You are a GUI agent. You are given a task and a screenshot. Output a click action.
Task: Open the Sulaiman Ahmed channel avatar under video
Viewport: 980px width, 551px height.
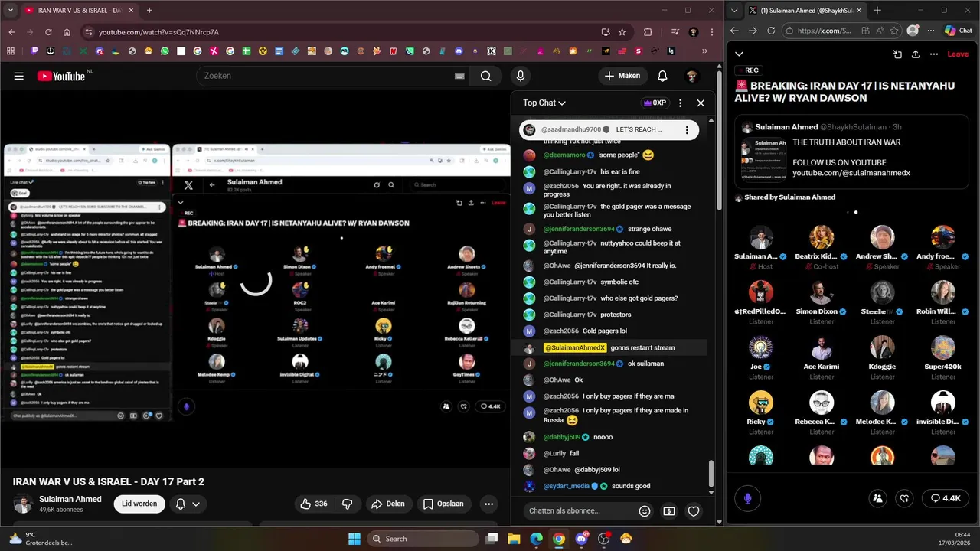pos(24,504)
